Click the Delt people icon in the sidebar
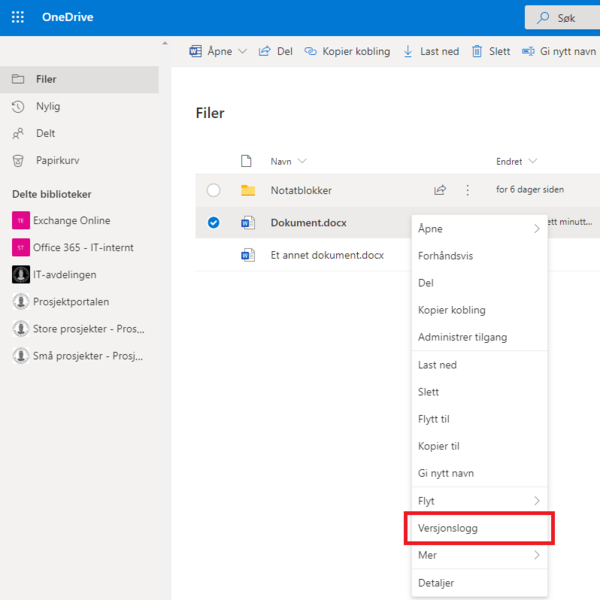Screen dimensions: 600x600 click(18, 134)
